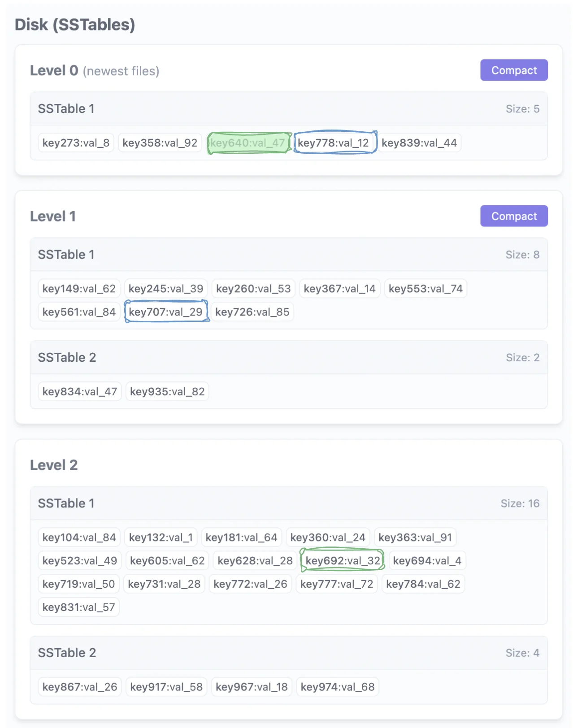Screen dimensions: 573x728
Task: Click the key935:val_82 chip
Action: (167, 392)
